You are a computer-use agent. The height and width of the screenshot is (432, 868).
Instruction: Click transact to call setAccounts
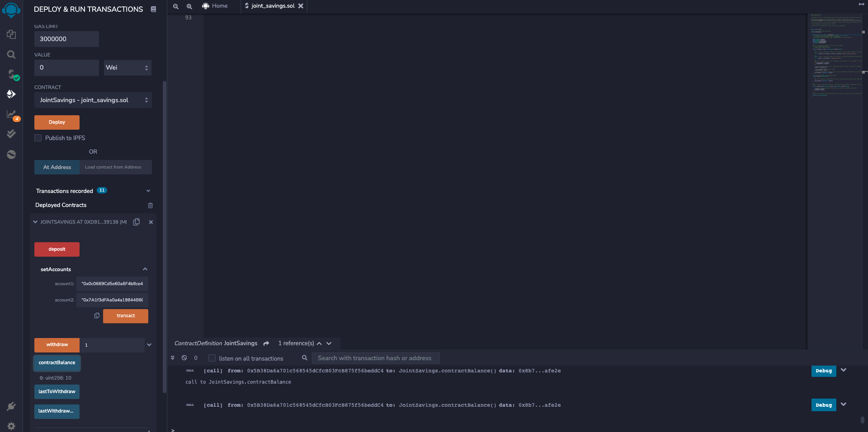[x=125, y=316]
